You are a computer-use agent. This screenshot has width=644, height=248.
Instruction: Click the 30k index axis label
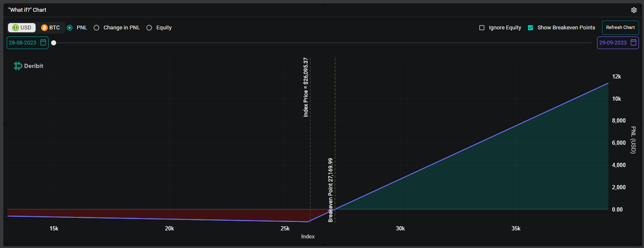coord(400,229)
